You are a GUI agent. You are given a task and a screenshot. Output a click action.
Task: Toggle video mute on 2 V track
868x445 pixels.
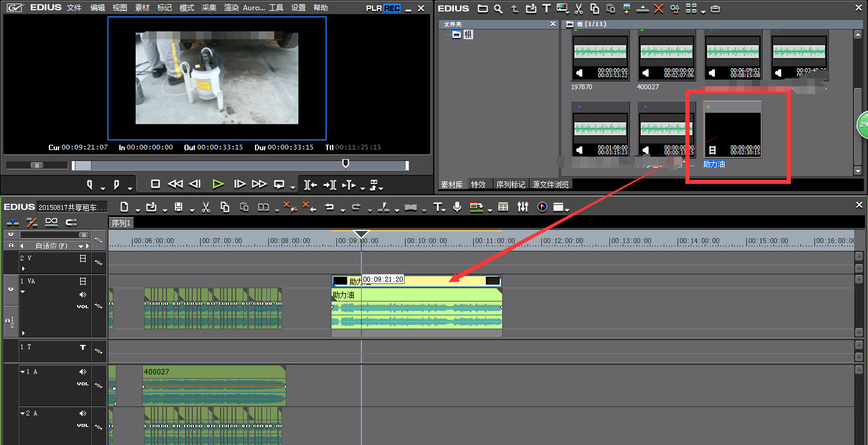click(x=83, y=258)
